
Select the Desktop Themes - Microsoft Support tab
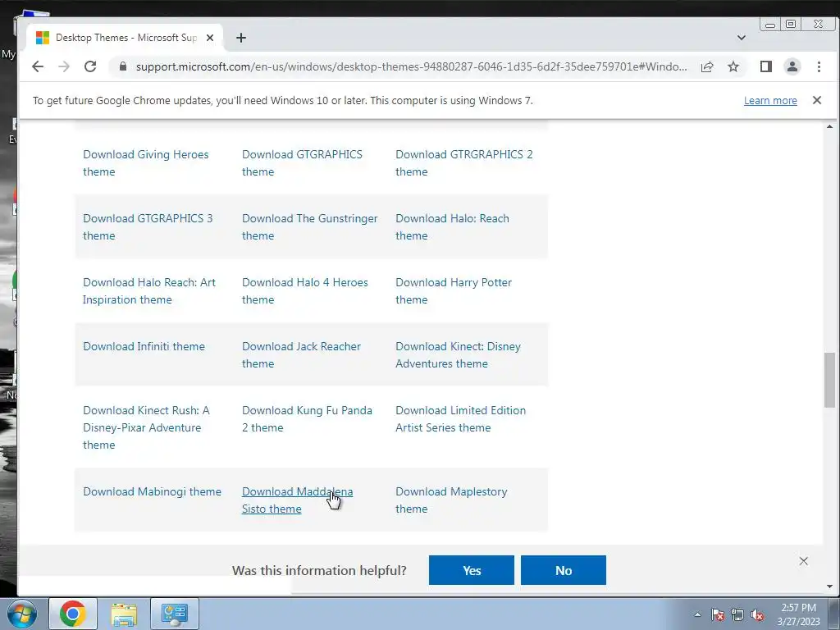[126, 38]
